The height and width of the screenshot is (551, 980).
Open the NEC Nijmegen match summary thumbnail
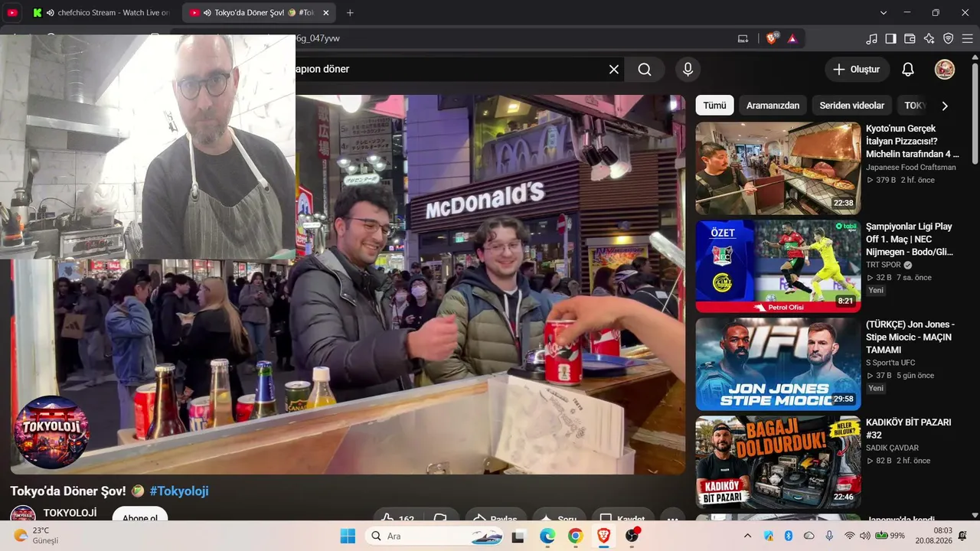coord(778,266)
